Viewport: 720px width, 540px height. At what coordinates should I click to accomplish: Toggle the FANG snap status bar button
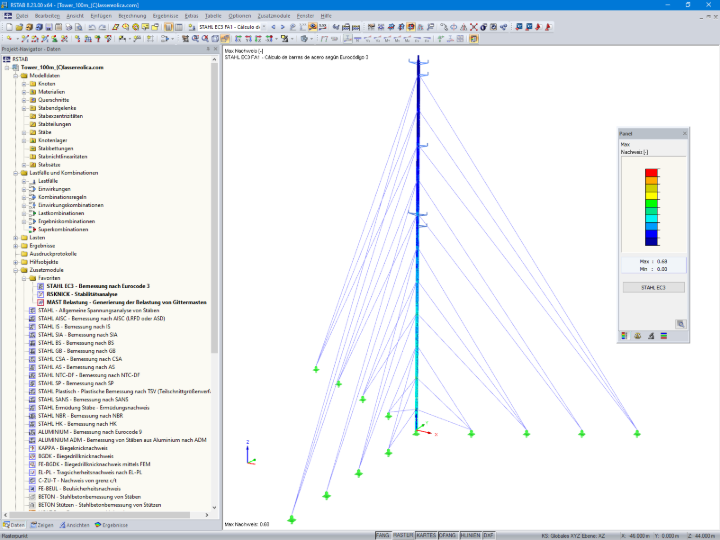click(x=383, y=535)
